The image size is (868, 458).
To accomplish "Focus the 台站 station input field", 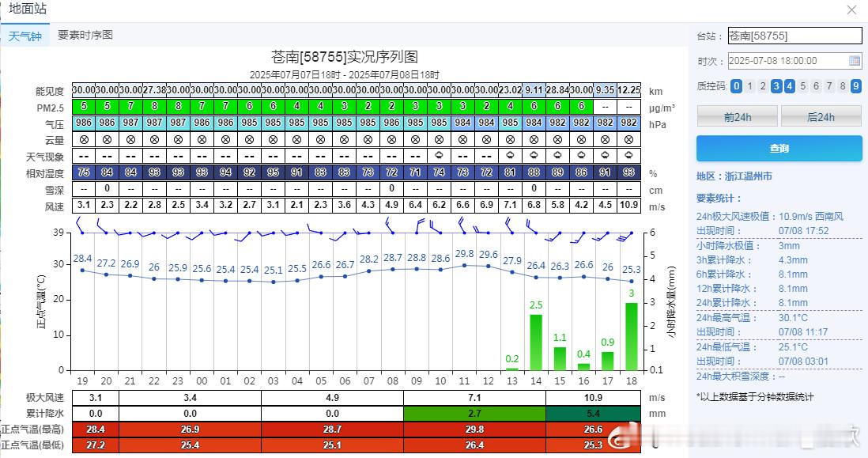I will (x=795, y=36).
